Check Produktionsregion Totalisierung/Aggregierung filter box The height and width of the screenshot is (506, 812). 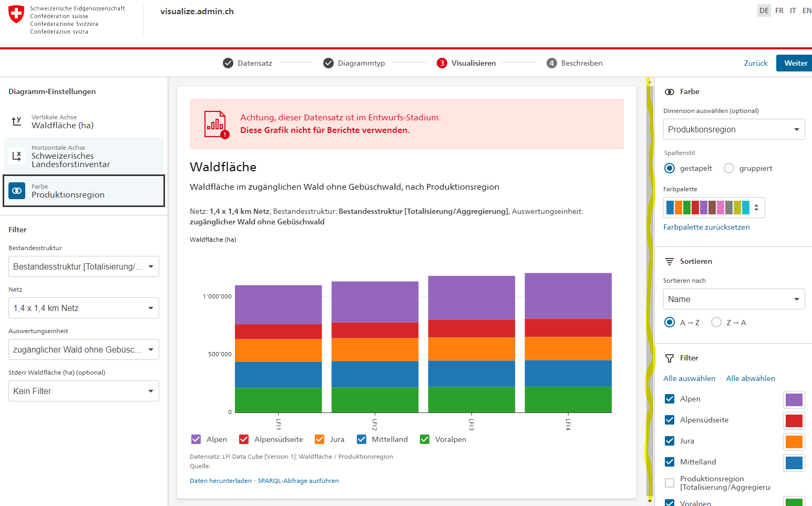click(x=670, y=483)
